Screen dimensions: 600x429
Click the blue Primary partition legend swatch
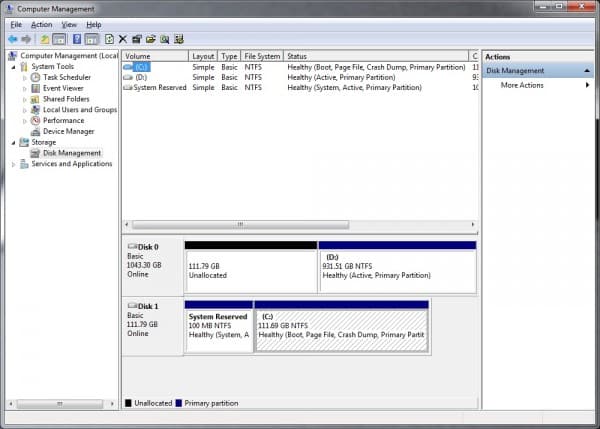point(178,403)
